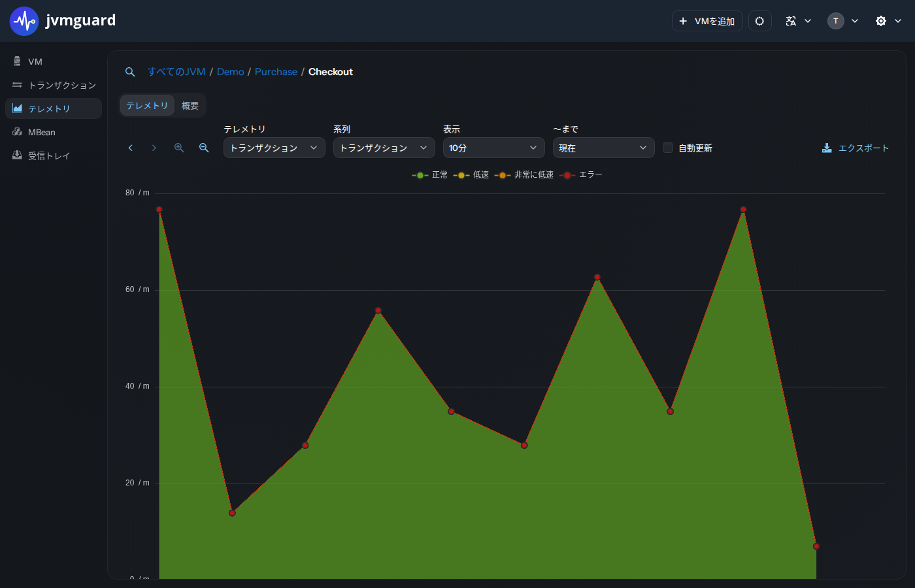915x588 pixels.
Task: Open the VM sidebar item
Action: [x=54, y=61]
